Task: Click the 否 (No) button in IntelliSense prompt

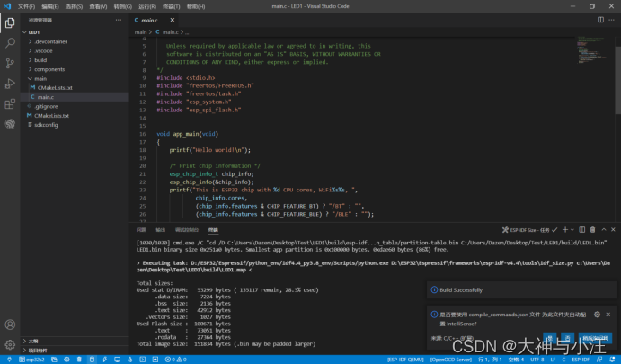Action: pos(567,338)
